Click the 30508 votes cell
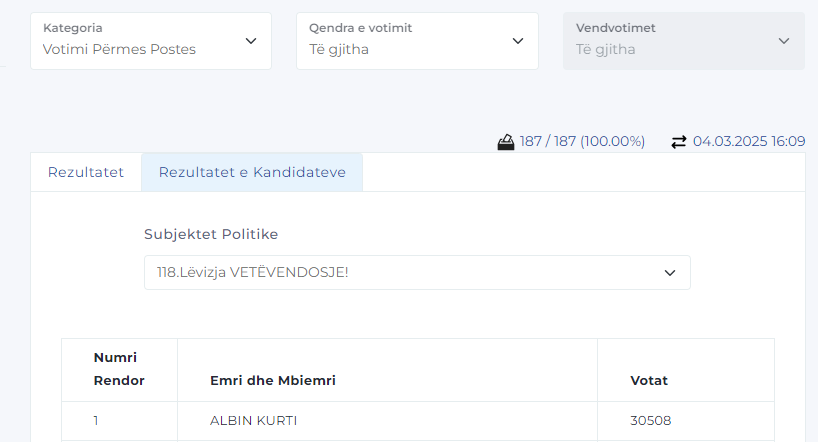Image resolution: width=818 pixels, height=442 pixels. click(650, 421)
